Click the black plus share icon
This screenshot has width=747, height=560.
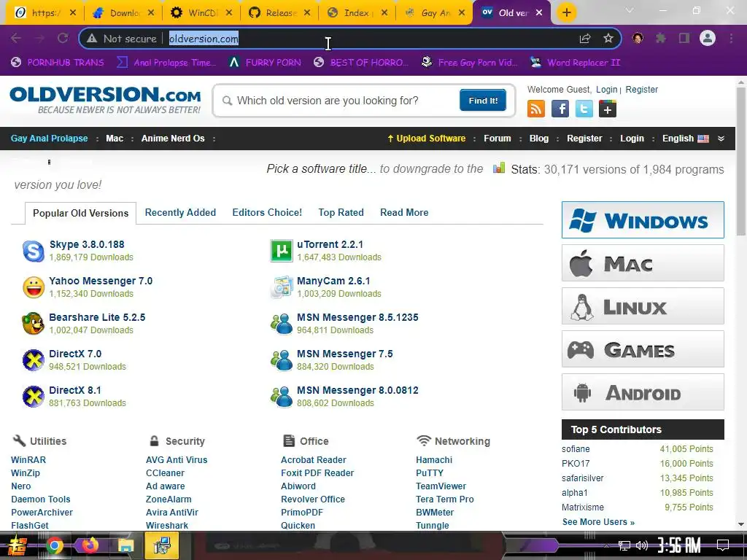point(608,109)
